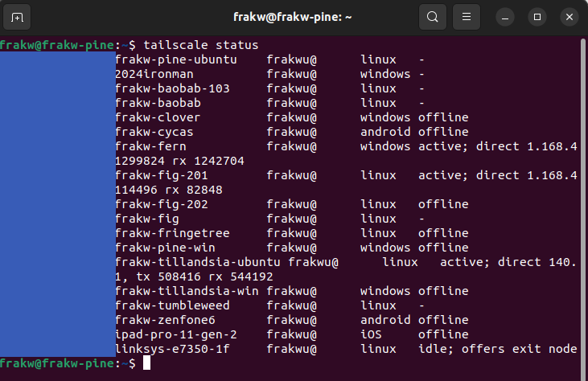
Task: Select hostname 'frakw-fringetree'
Action: point(172,233)
